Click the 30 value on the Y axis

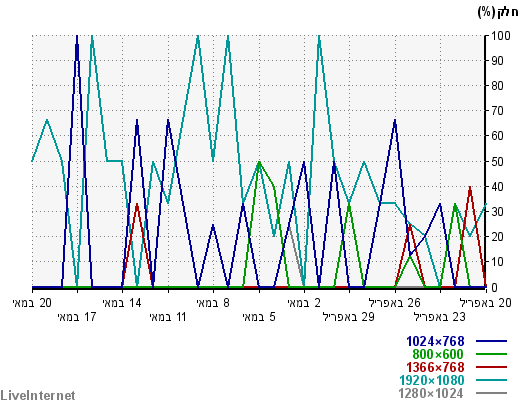[x=497, y=212]
